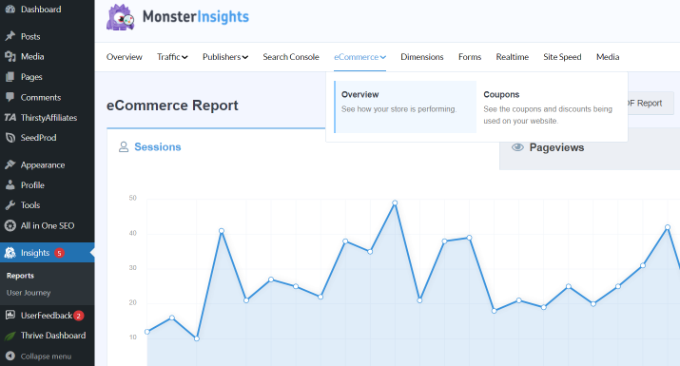Click the MonsterInsights wordmark text
Image resolution: width=680 pixels, height=366 pixels.
[x=196, y=16]
